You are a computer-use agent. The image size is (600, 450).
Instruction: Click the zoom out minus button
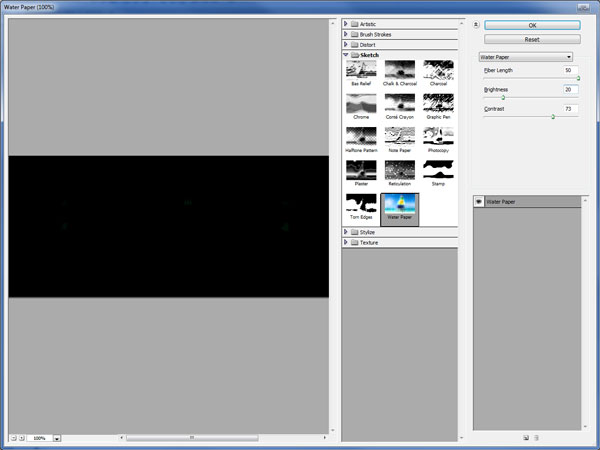tap(13, 438)
